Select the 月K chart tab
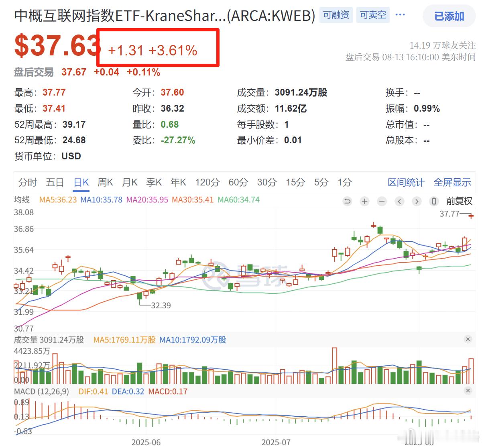The height and width of the screenshot is (448, 484). [130, 182]
